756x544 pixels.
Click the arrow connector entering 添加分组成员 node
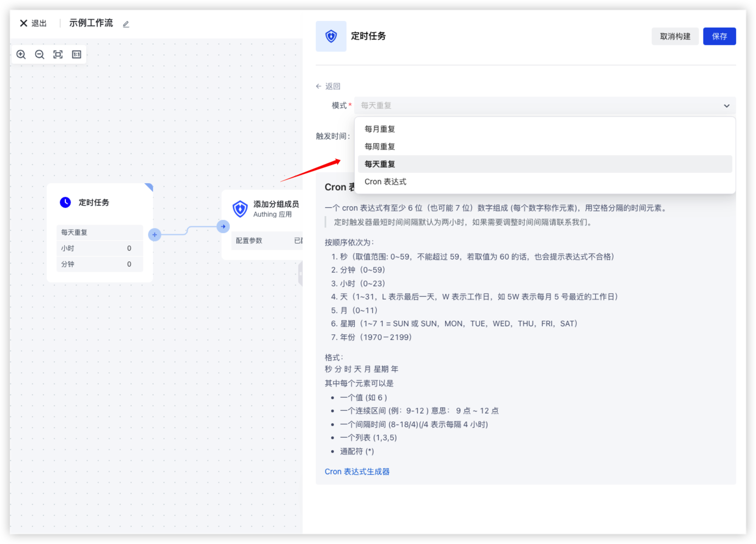click(223, 226)
